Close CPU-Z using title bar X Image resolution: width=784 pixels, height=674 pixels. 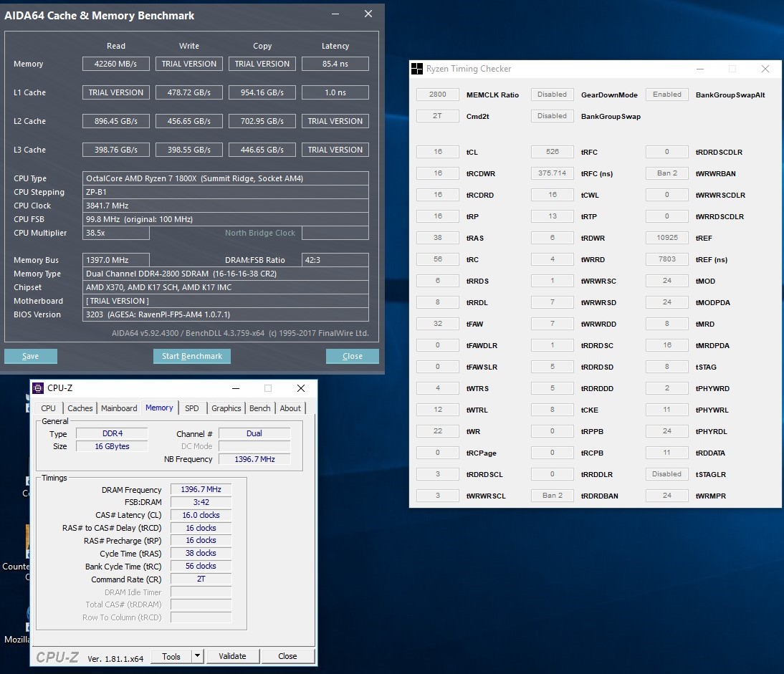click(300, 388)
